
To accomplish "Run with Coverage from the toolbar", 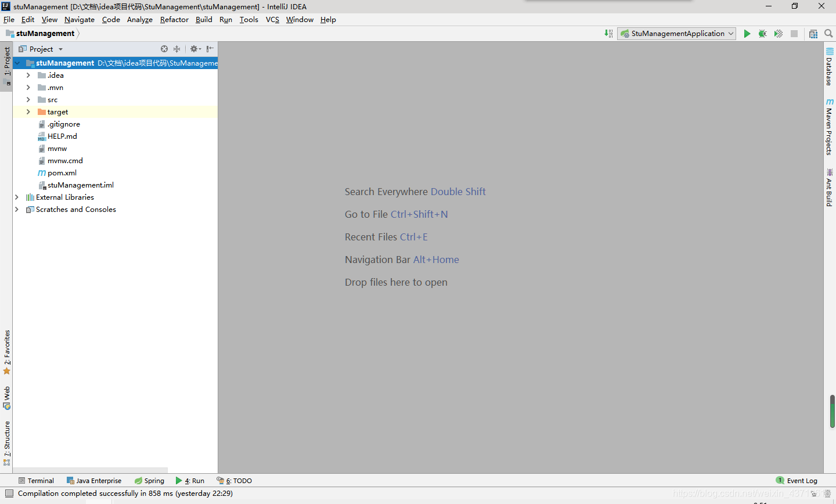I will (x=779, y=34).
